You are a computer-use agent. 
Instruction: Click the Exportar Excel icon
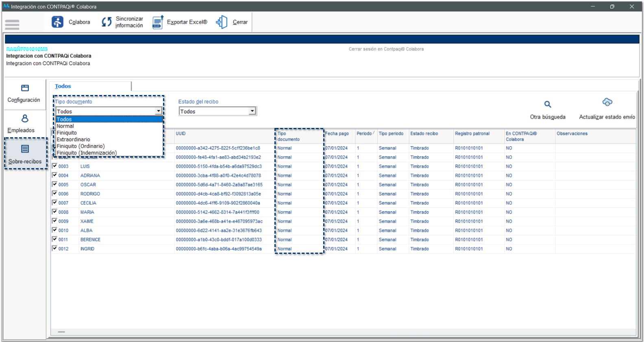[x=158, y=22]
